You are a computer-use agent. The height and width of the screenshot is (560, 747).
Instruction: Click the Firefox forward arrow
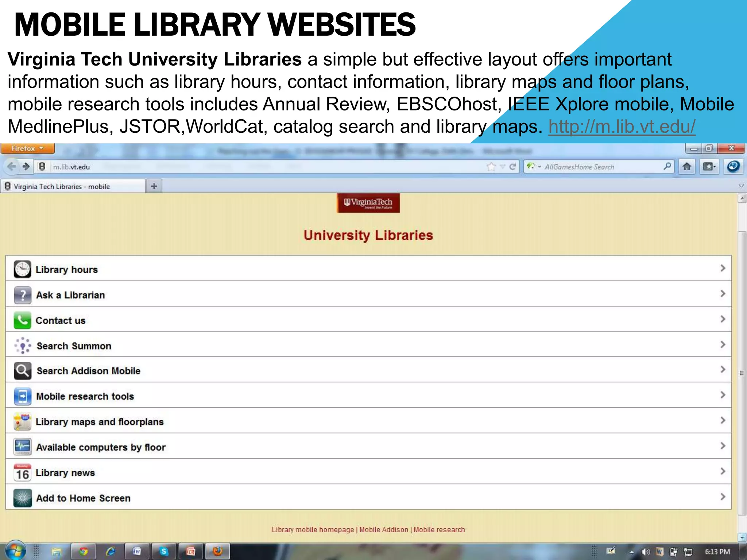coord(26,167)
